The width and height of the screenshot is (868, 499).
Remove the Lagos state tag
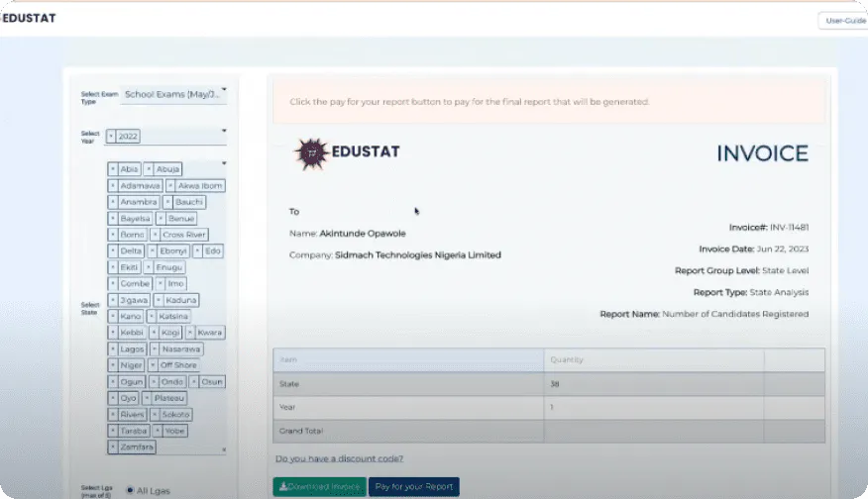coord(113,349)
